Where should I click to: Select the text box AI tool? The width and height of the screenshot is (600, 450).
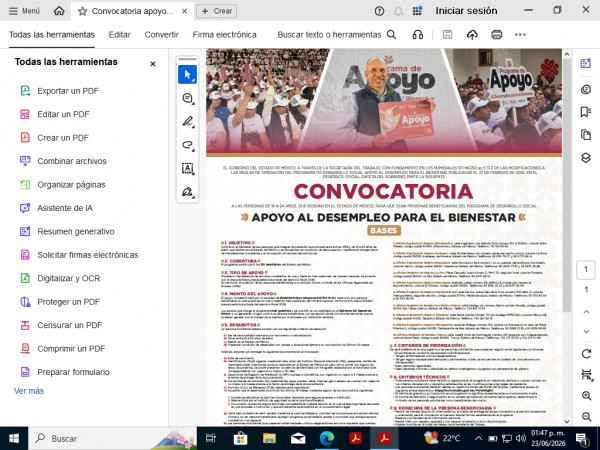[x=188, y=168]
